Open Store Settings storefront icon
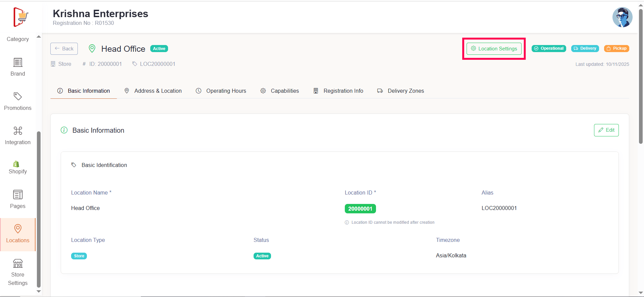Screen dimensions: 644x297 pos(18,263)
